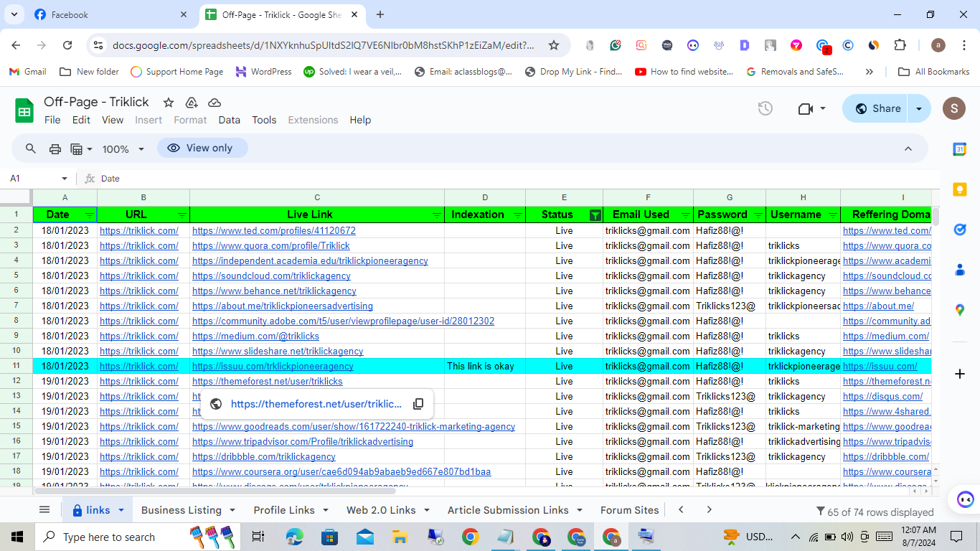This screenshot has height=551, width=980.
Task: Open Google Calendar side panel icon
Action: 960,149
